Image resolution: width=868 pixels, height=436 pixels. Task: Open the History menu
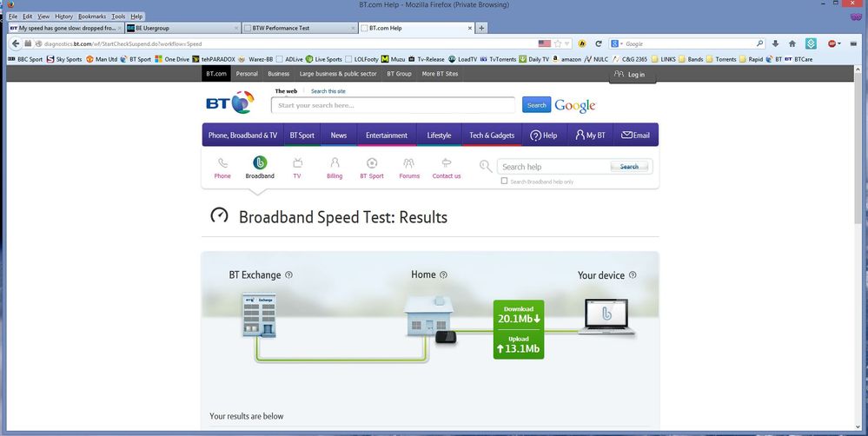pos(63,17)
